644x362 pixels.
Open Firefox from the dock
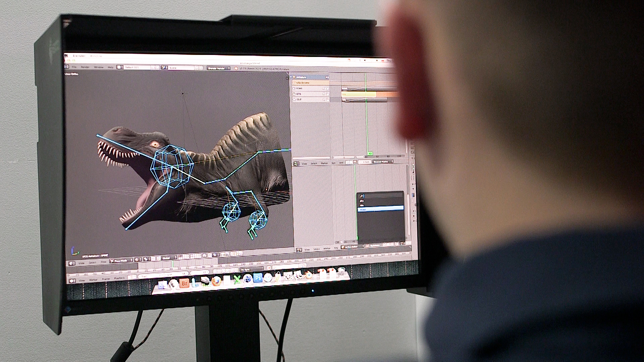pos(216,281)
